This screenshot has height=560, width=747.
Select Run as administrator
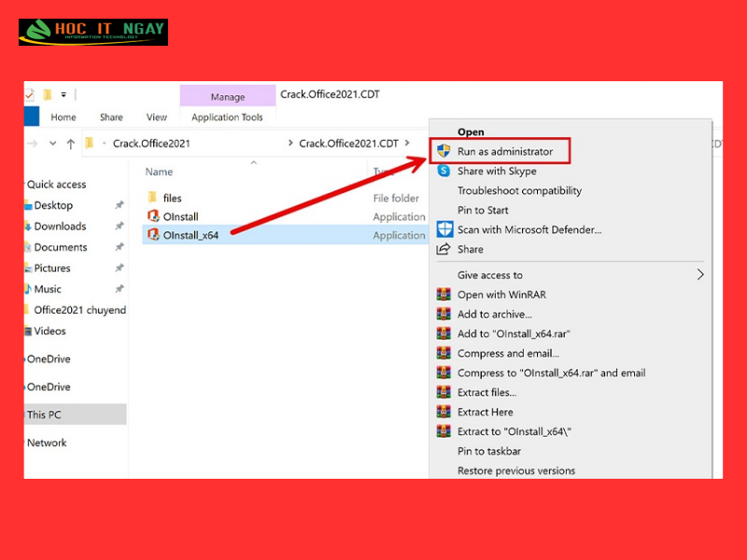pos(505,151)
